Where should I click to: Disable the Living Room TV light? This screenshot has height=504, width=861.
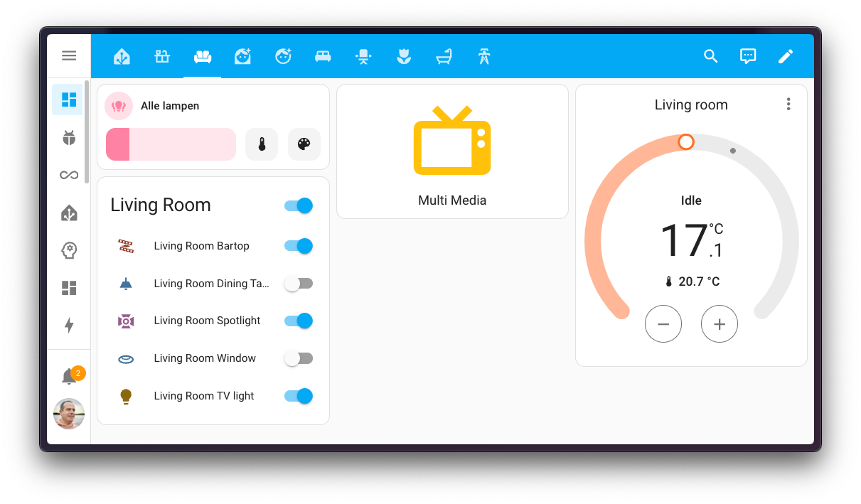click(x=298, y=395)
